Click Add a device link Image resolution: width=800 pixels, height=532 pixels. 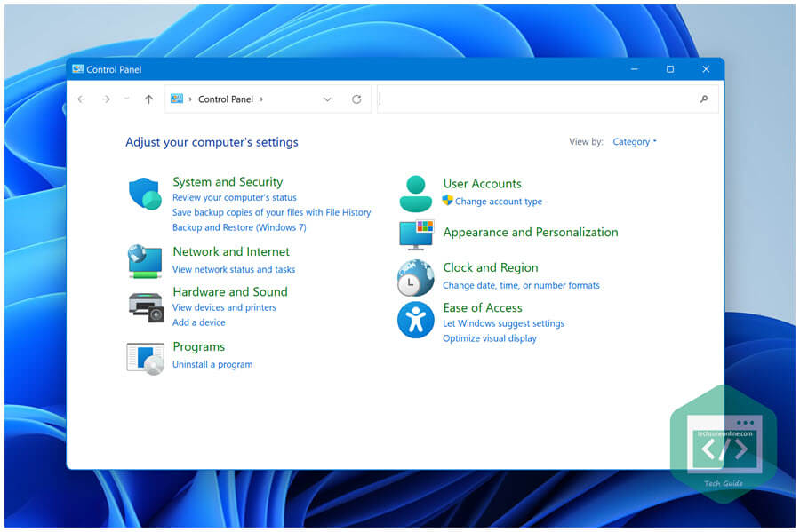198,322
